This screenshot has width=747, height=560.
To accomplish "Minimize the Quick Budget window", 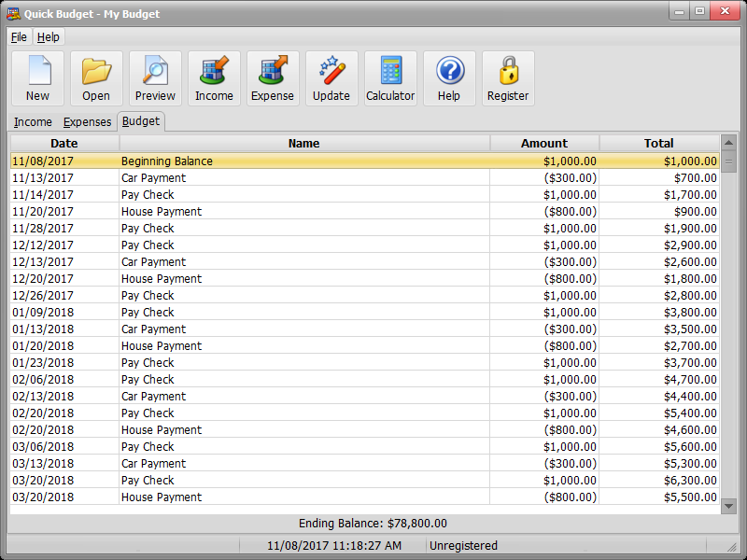I will click(x=680, y=11).
